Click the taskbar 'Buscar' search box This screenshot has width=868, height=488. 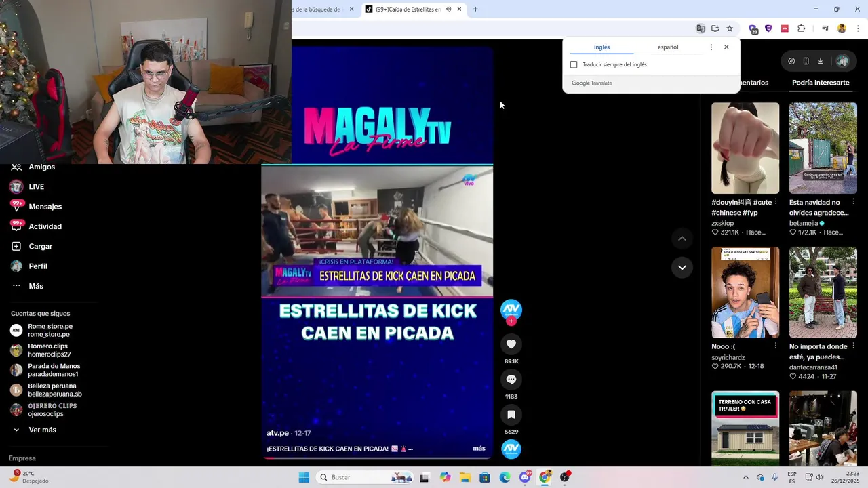366,477
